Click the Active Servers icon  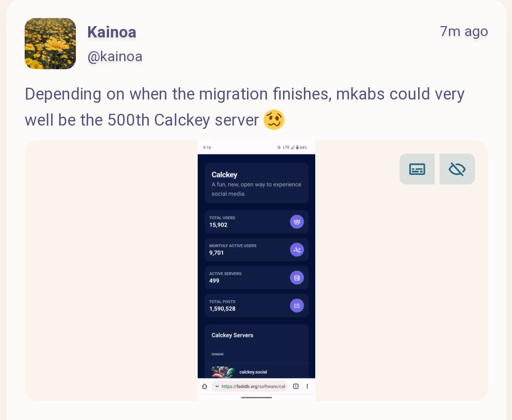coord(297,277)
